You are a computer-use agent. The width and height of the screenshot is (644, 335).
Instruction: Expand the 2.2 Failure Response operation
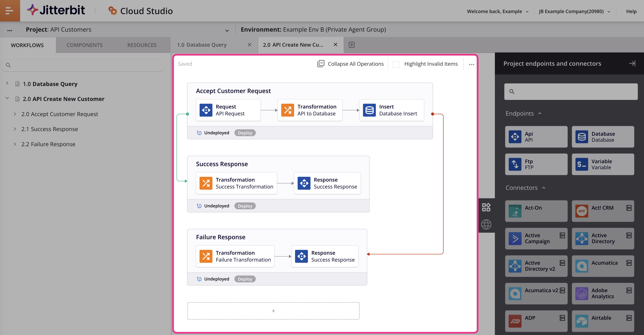tap(15, 144)
